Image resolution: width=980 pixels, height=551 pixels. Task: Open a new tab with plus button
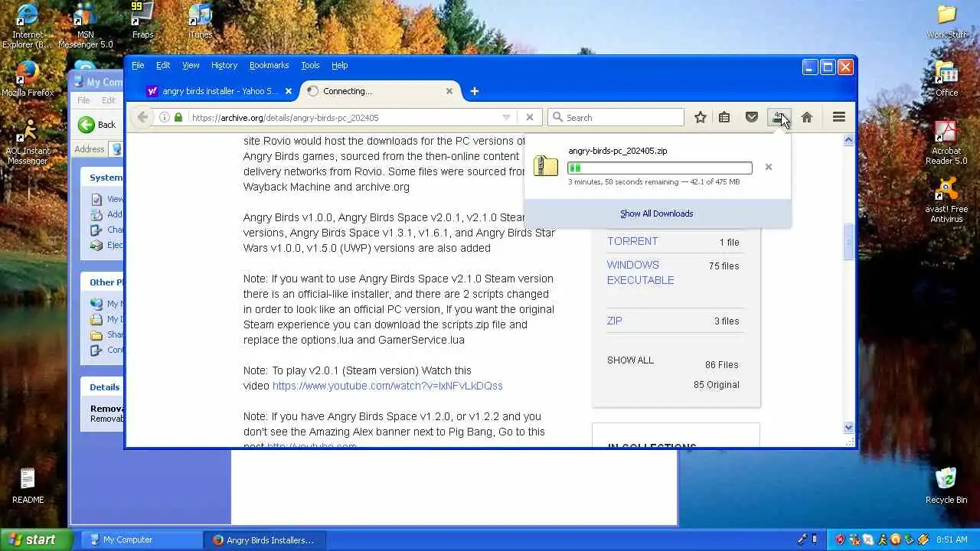(x=474, y=91)
